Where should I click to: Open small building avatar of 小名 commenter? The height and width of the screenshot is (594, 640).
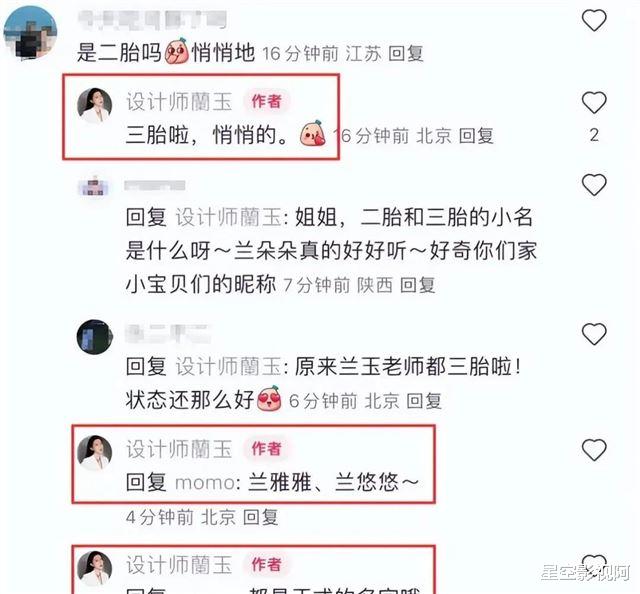(93, 187)
